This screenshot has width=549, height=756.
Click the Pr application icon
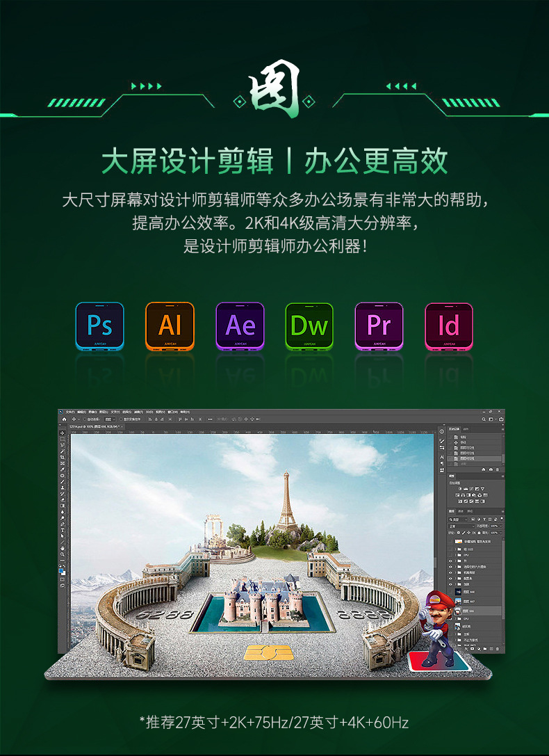point(379,326)
